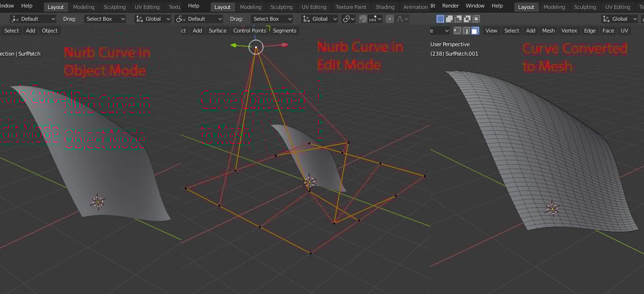Open the Default dropdown in the middle panel
The width and height of the screenshot is (644, 294).
coord(199,19)
